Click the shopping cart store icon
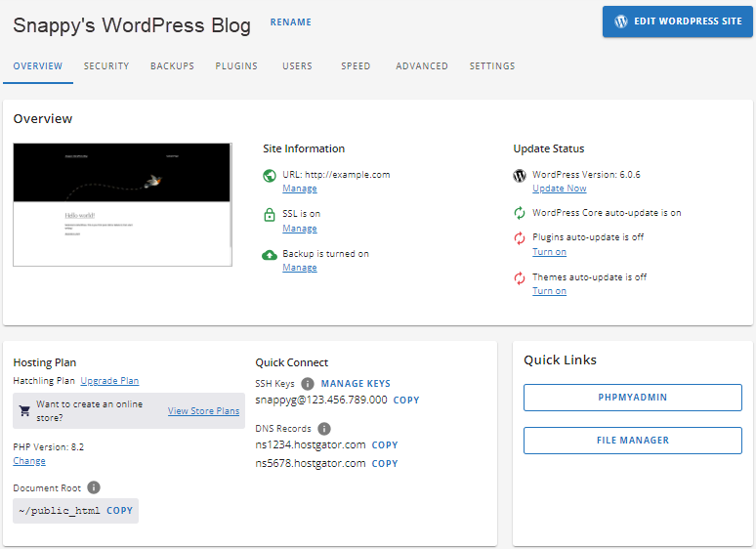The width and height of the screenshot is (756, 549). (x=24, y=411)
